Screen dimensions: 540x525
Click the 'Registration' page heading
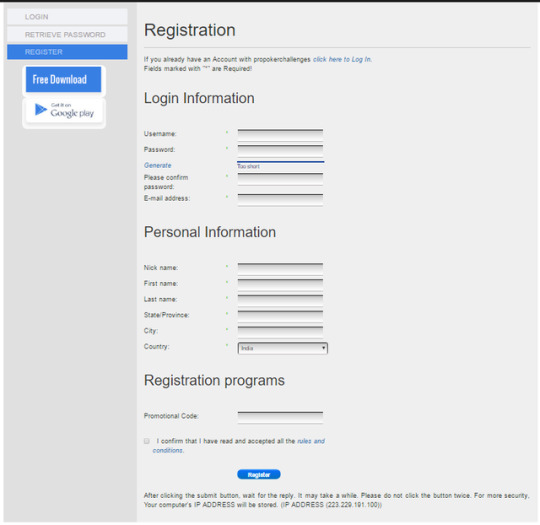point(190,30)
